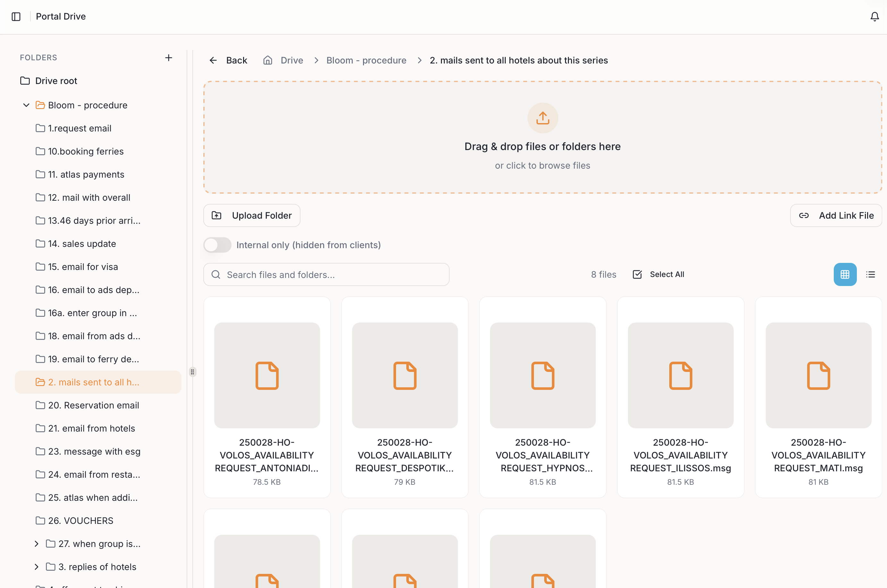This screenshot has height=588, width=887.
Task: Click the search magnifier icon
Action: 215,274
